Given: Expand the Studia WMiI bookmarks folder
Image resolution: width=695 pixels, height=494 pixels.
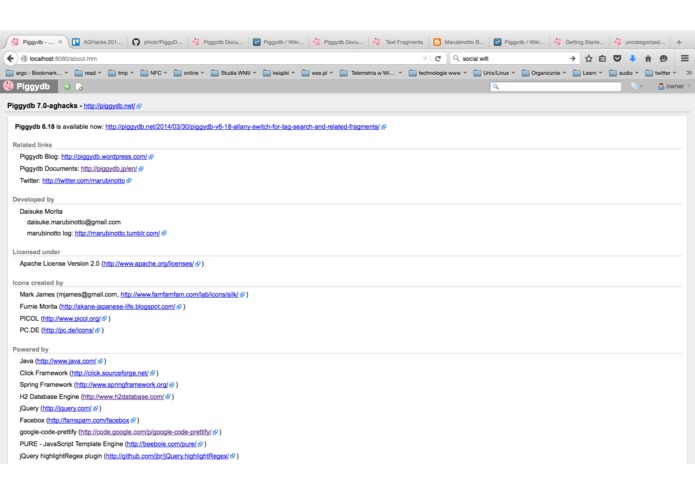Looking at the screenshot, I should click(234, 73).
